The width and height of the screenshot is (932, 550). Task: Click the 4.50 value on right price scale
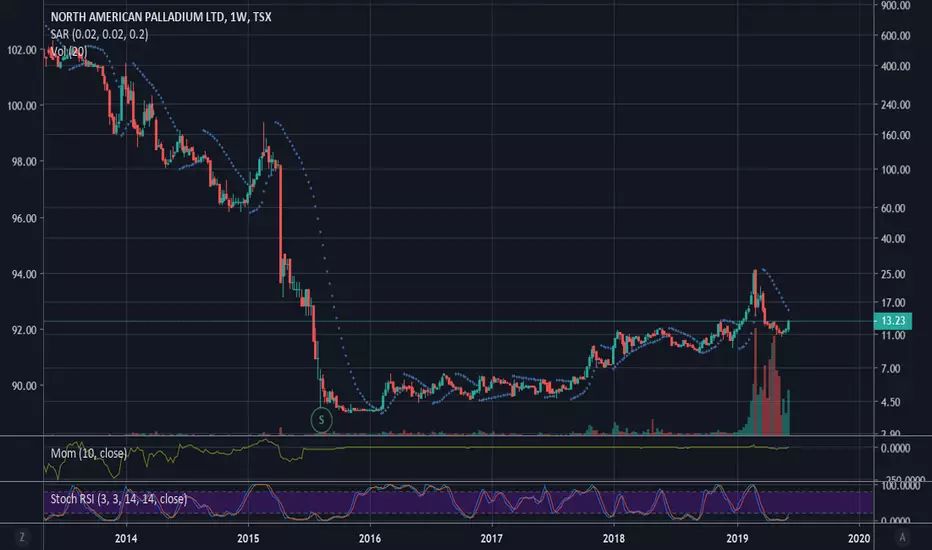pos(890,402)
